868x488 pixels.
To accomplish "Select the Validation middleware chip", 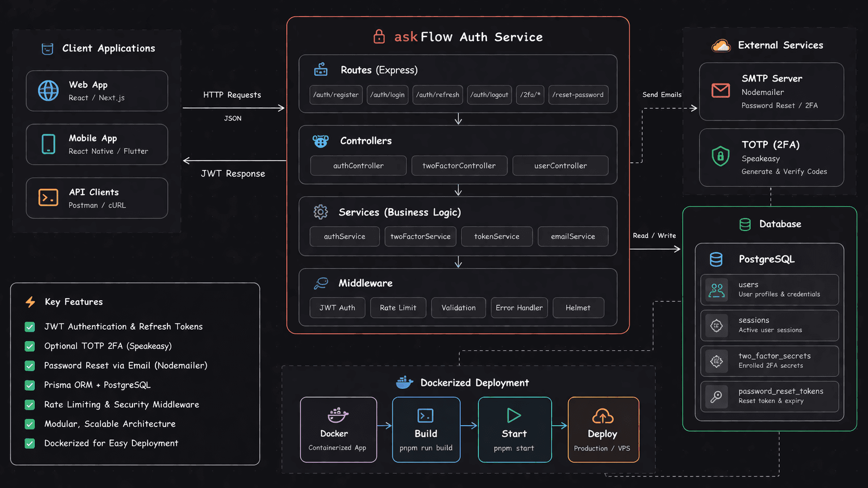I will 459,308.
